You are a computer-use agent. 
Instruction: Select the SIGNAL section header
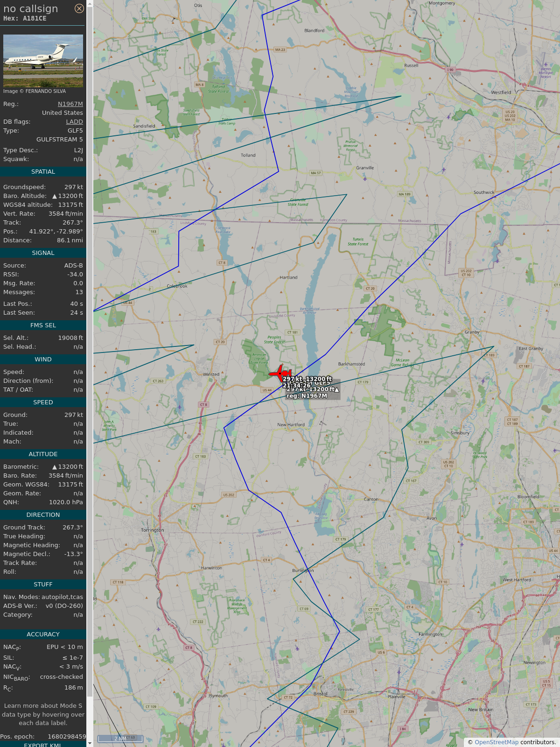point(43,253)
